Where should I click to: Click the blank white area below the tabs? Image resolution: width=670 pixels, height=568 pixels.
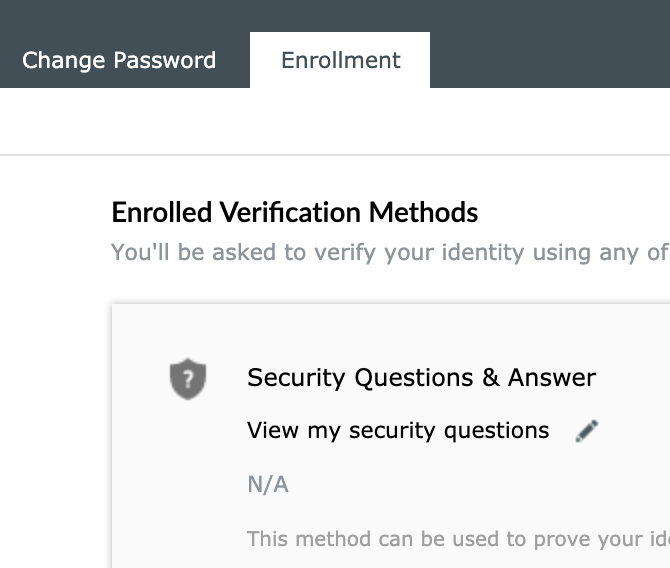click(x=335, y=121)
